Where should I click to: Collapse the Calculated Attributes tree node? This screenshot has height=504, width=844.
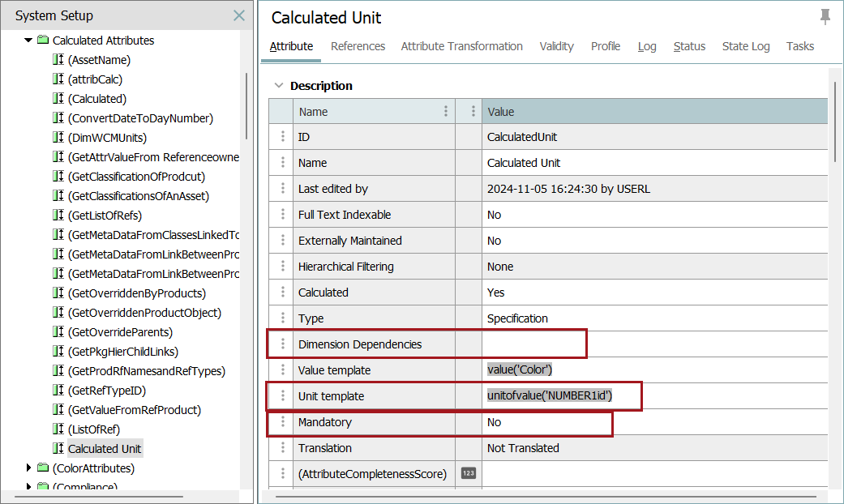click(x=28, y=41)
